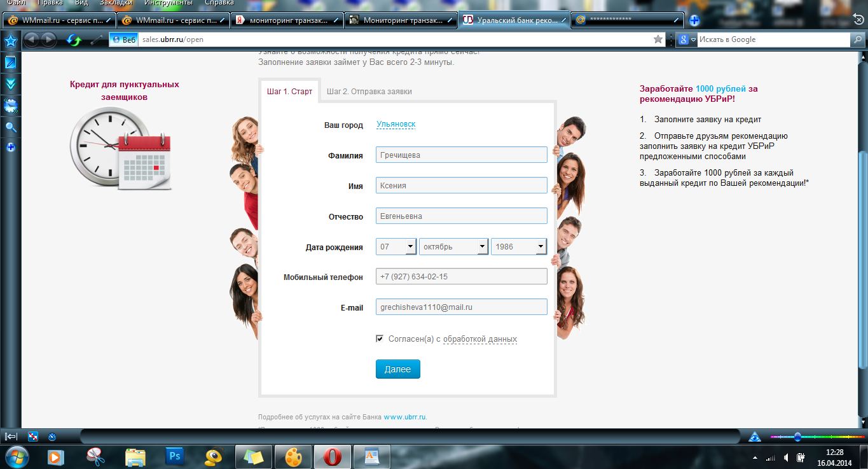The image size is (868, 469).
Task: Open the birth year dropdown showing 1986
Action: click(519, 247)
